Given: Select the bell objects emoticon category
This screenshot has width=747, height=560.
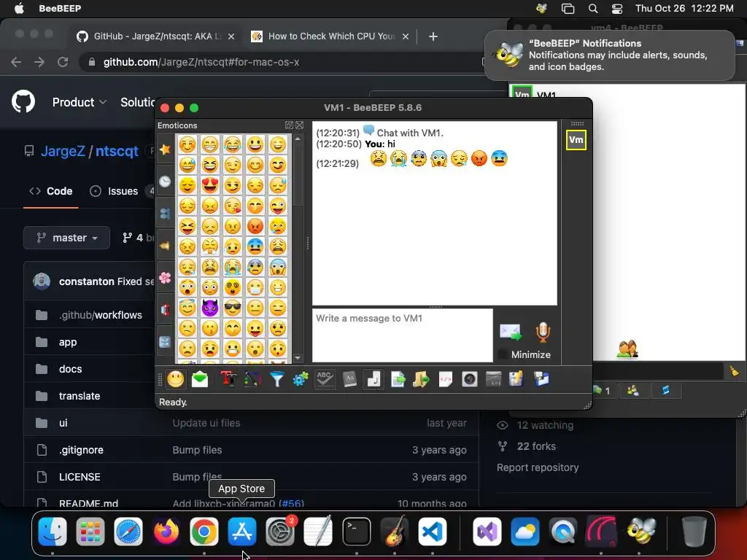Looking at the screenshot, I should tap(165, 246).
